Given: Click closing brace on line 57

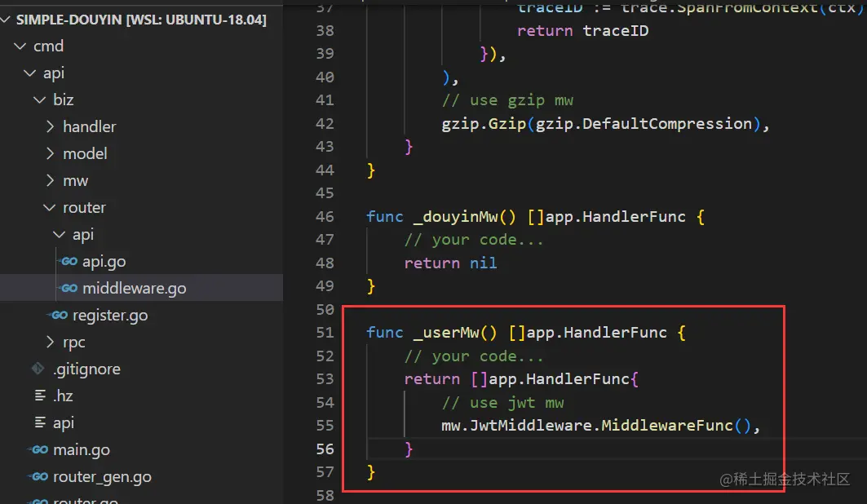Looking at the screenshot, I should (371, 472).
